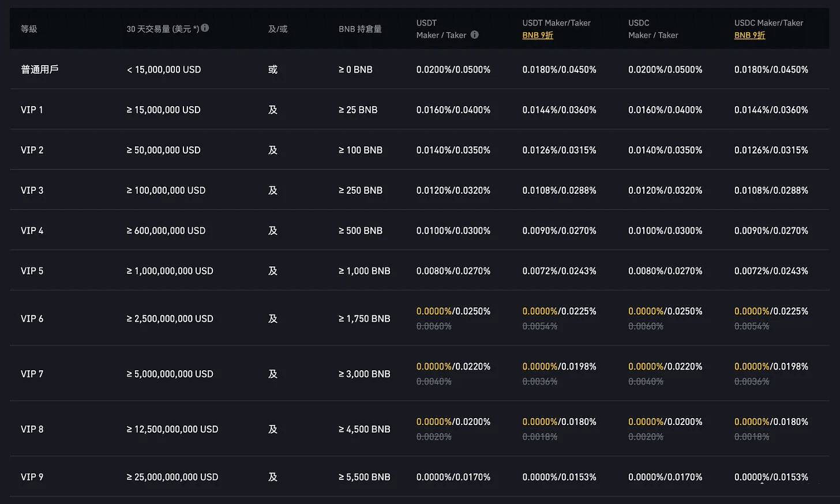The width and height of the screenshot is (840, 504).
Task: Click VIP 5 USDT fee 0.0080%/0.0270%
Action: 453,271
